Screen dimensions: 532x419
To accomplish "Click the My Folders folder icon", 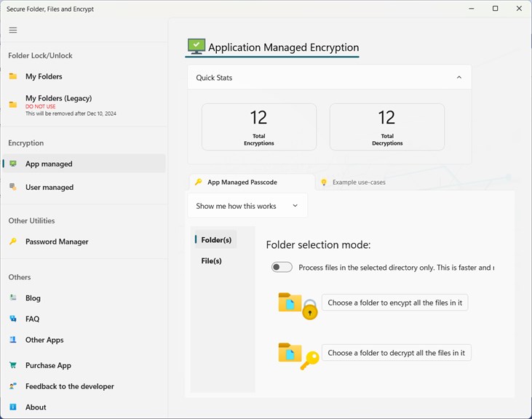I will pyautogui.click(x=13, y=76).
